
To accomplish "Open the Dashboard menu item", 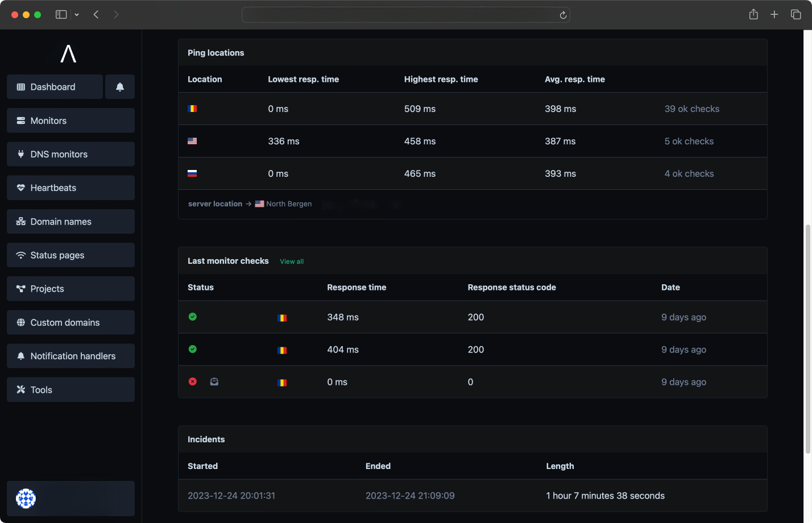I will click(55, 87).
